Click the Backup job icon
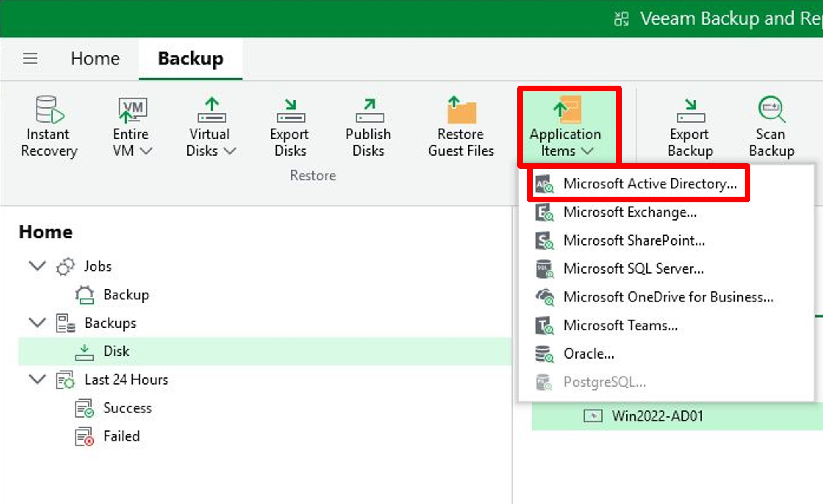The image size is (823, 504). coord(84,295)
